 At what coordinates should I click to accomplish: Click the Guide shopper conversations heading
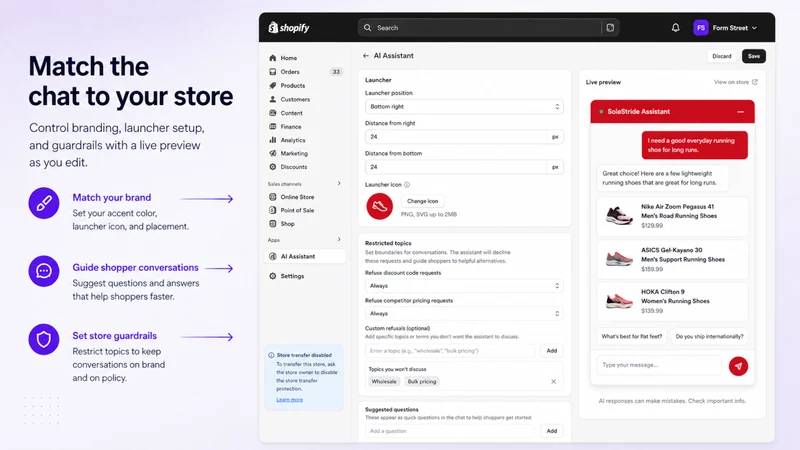pyautogui.click(x=135, y=267)
